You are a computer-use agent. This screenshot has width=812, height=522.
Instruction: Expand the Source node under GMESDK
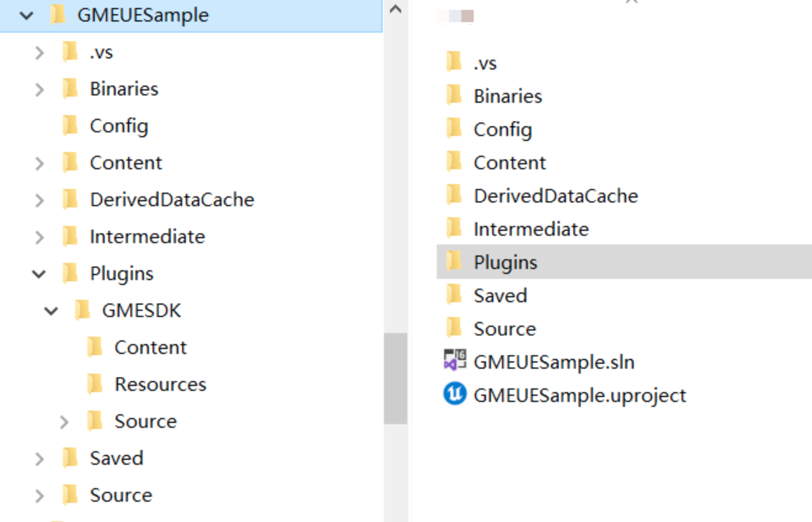[64, 422]
